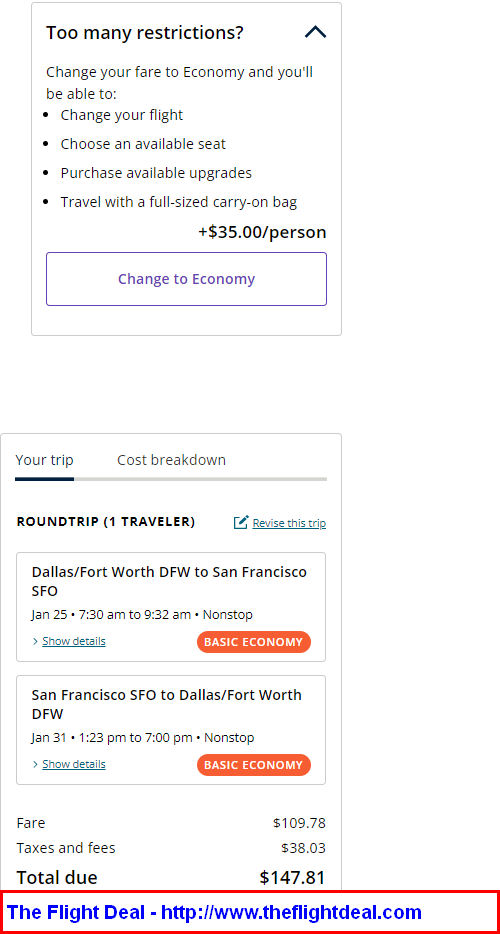Click the Too many restrictions? heading

click(145, 32)
